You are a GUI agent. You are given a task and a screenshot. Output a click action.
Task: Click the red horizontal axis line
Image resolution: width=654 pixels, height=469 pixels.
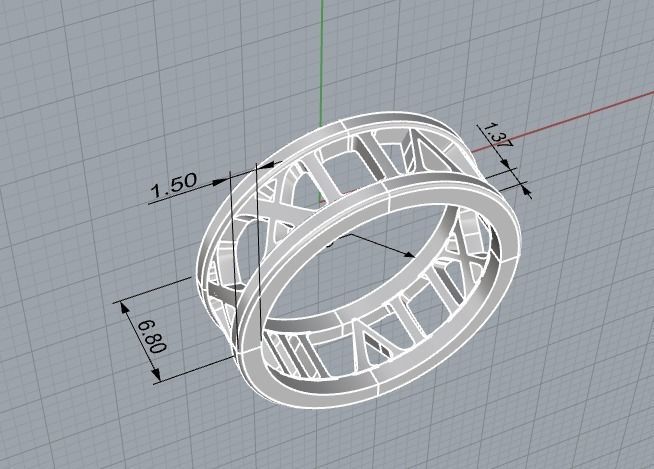[563, 123]
